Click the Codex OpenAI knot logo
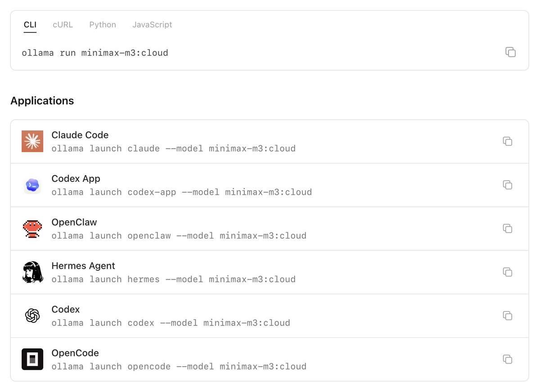Viewport: 540px width, 392px height. point(32,316)
